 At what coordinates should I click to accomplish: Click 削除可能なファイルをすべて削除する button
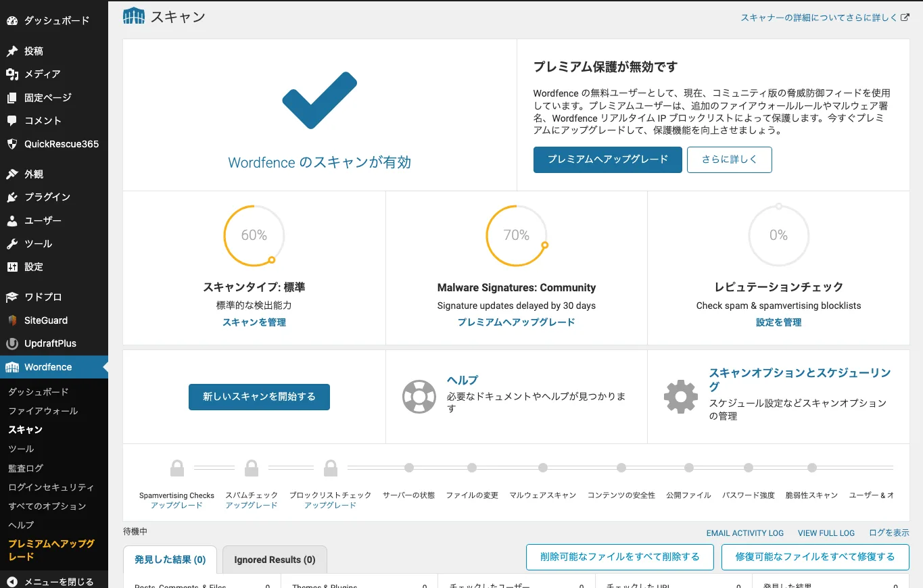[x=620, y=557]
